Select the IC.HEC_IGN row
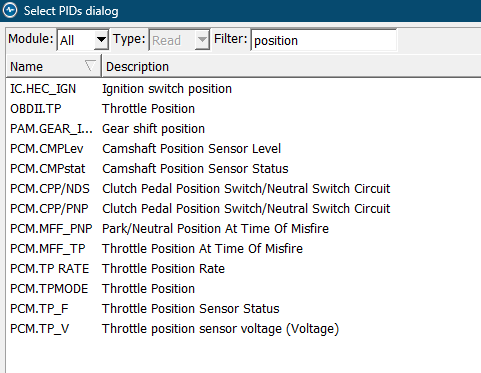 click(243, 89)
